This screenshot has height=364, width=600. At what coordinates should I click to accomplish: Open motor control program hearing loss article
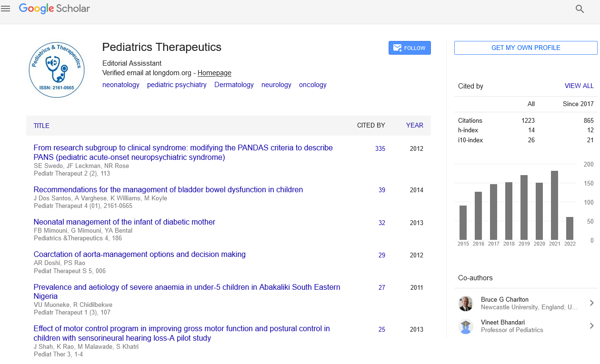(181, 333)
